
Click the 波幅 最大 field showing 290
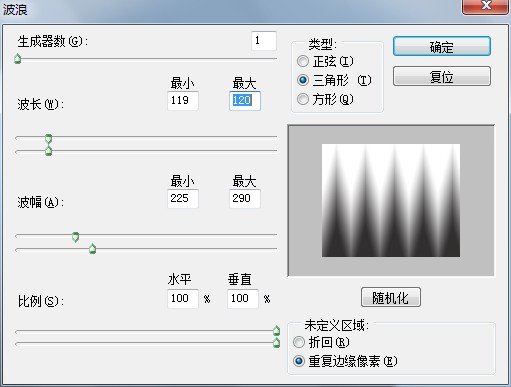pyautogui.click(x=245, y=199)
